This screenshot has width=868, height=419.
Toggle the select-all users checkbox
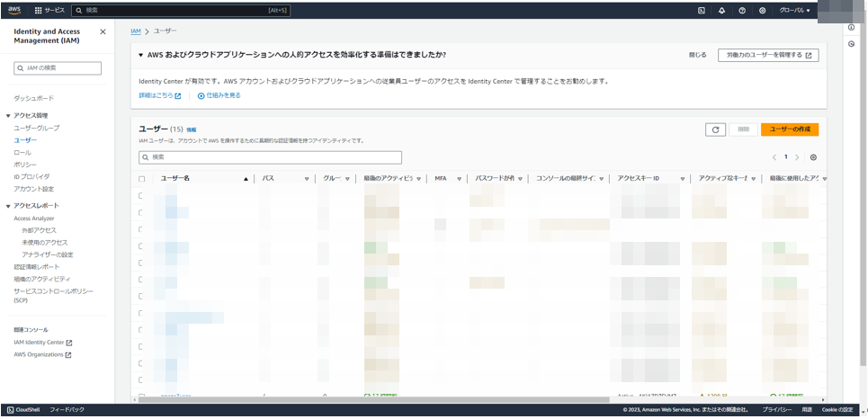pos(142,179)
